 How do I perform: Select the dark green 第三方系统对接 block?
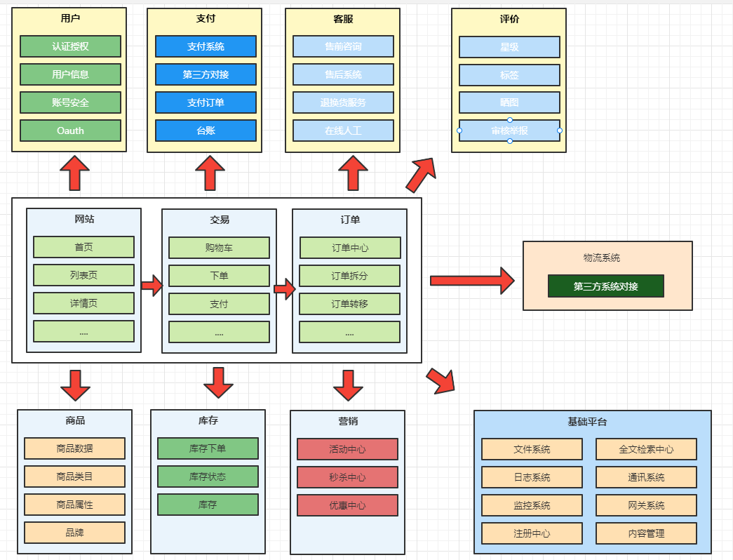(x=606, y=286)
